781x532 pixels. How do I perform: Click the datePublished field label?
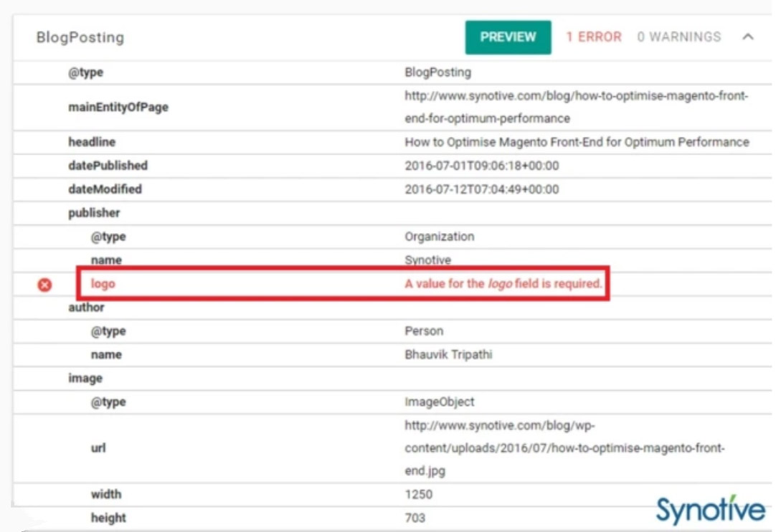pos(108,166)
